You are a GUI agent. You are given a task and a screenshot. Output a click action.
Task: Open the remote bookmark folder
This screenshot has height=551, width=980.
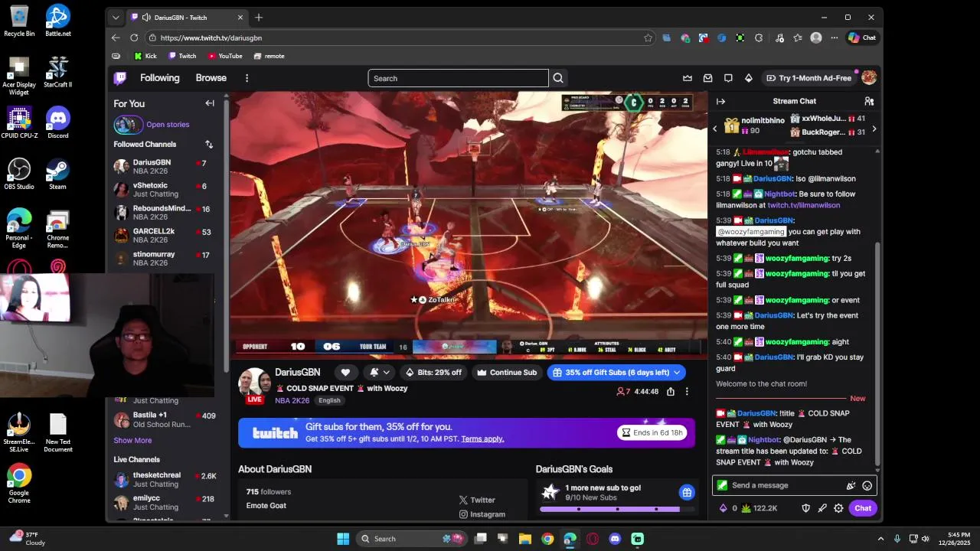point(269,56)
